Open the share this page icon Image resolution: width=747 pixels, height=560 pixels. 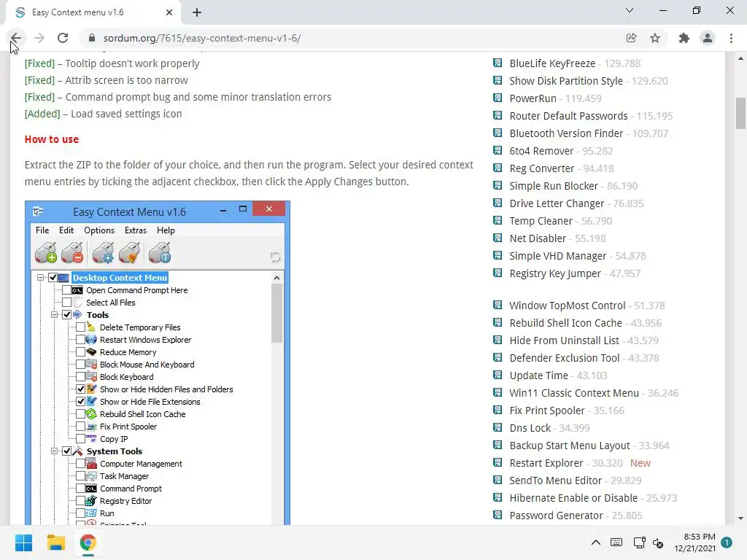[x=631, y=38]
